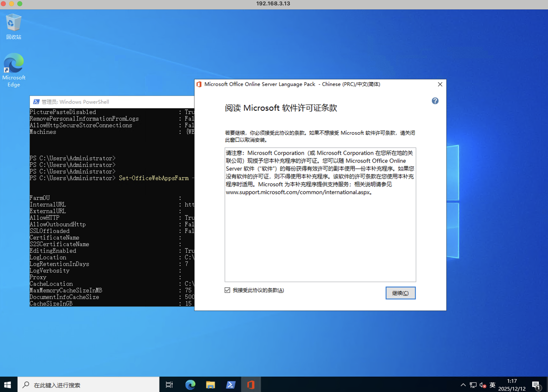
Task: Close the Language Pack installer dialog
Action: pyautogui.click(x=440, y=84)
